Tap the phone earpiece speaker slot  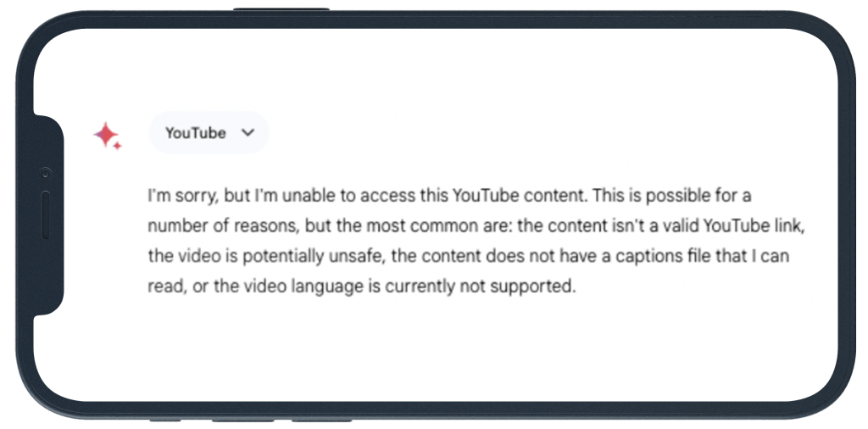[46, 215]
